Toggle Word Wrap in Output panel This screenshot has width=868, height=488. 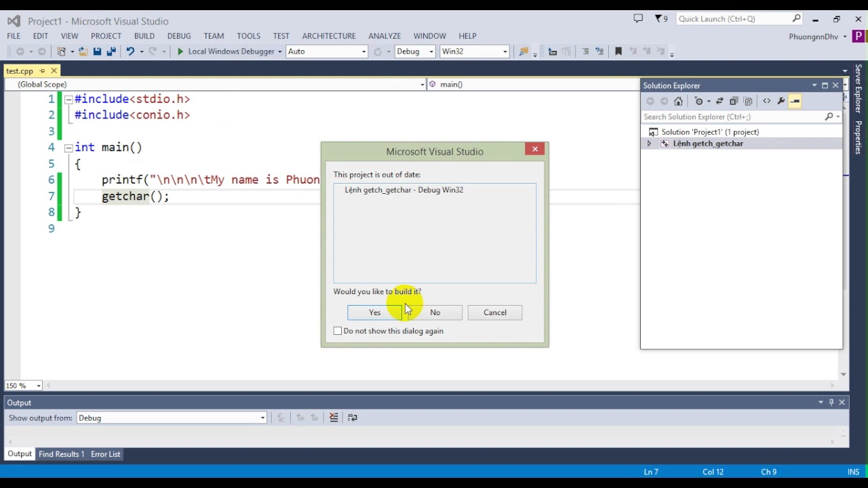(353, 418)
